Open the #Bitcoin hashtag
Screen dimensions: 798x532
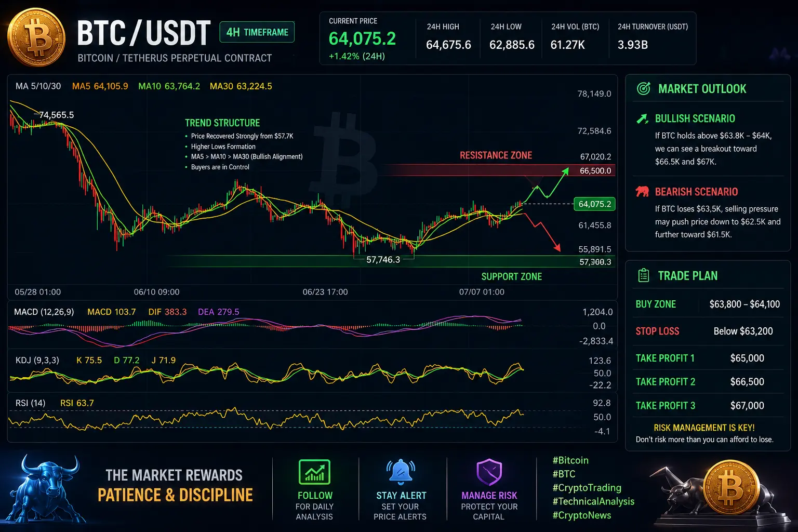point(570,460)
